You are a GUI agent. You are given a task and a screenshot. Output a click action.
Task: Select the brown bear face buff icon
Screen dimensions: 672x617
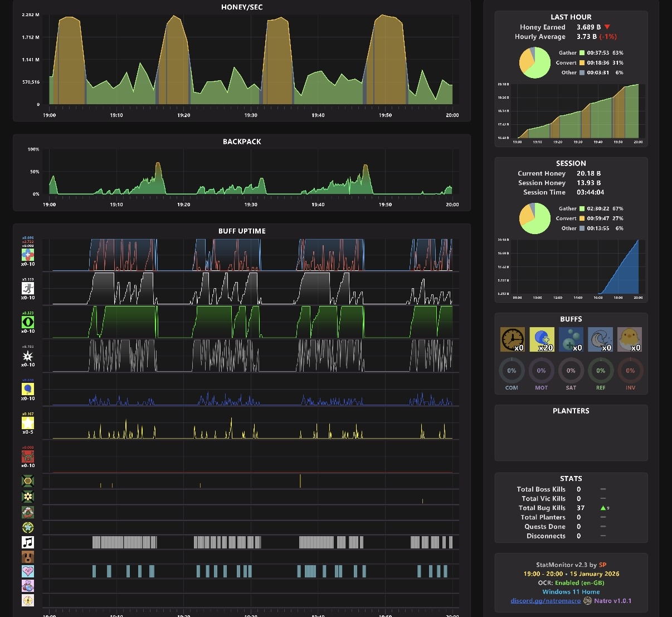(28, 557)
